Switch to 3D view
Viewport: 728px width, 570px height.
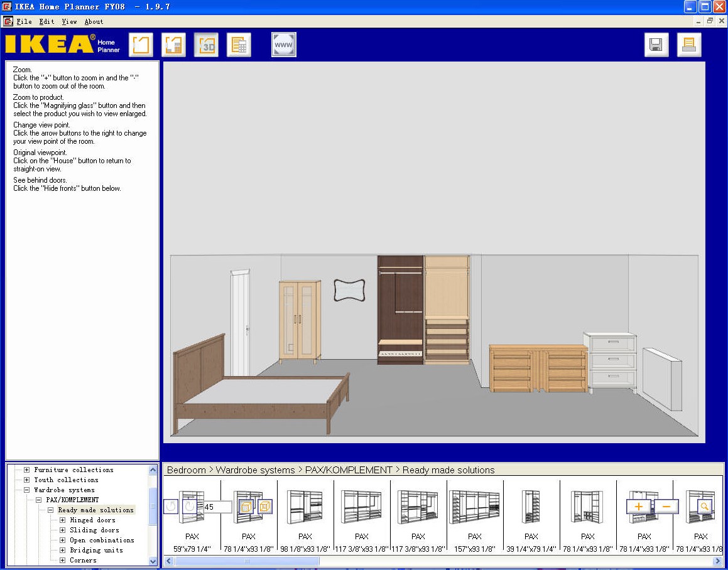tap(206, 45)
